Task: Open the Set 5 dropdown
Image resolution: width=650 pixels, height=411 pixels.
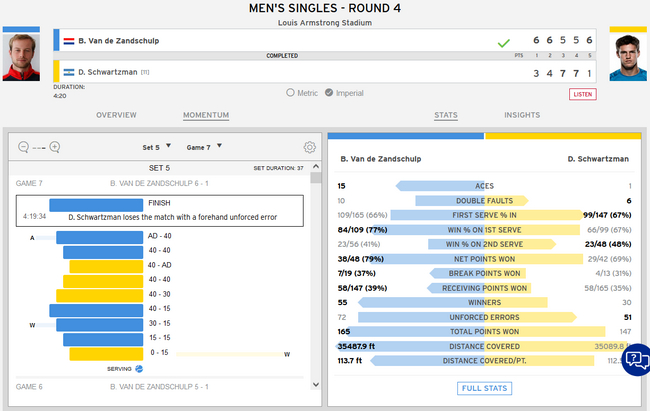Action: [157, 147]
